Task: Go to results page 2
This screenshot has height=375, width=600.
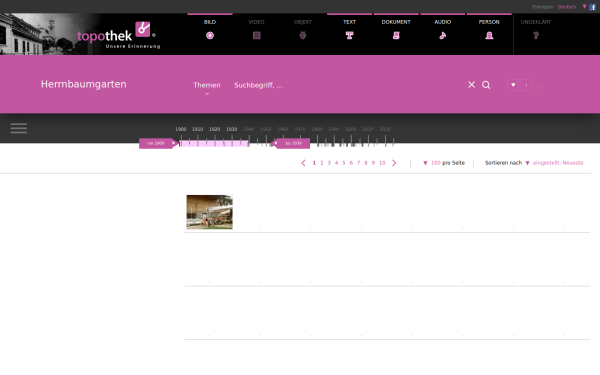Action: tap(322, 163)
